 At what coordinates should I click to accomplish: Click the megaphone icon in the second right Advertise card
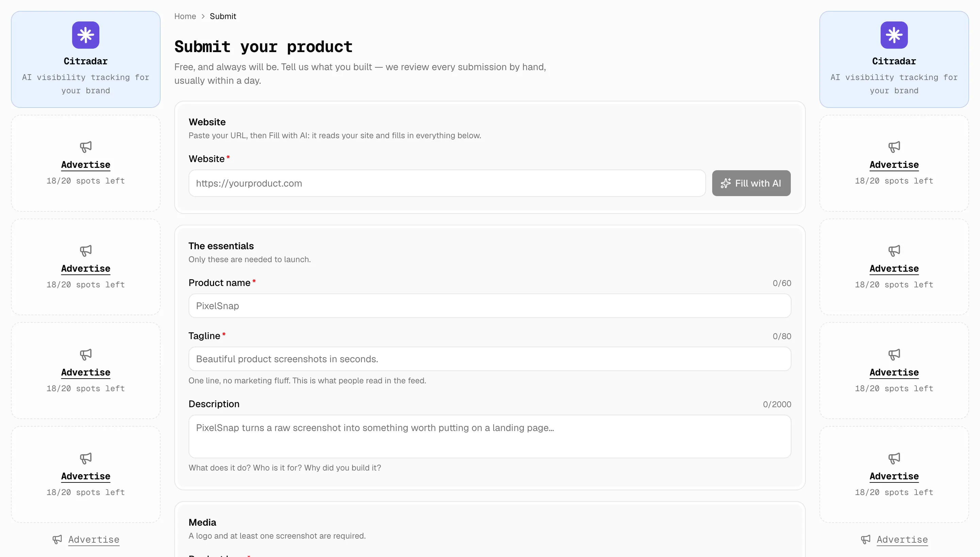(x=894, y=251)
